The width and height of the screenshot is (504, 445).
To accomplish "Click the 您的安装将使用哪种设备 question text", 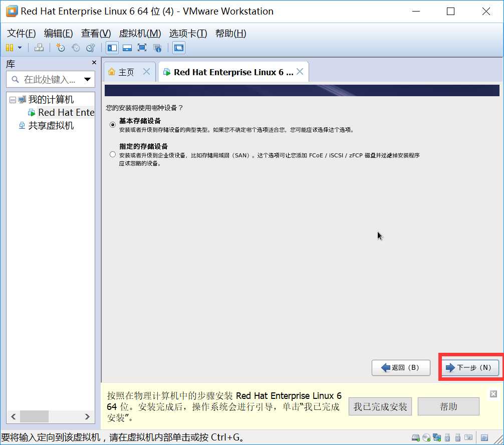I will (144, 108).
